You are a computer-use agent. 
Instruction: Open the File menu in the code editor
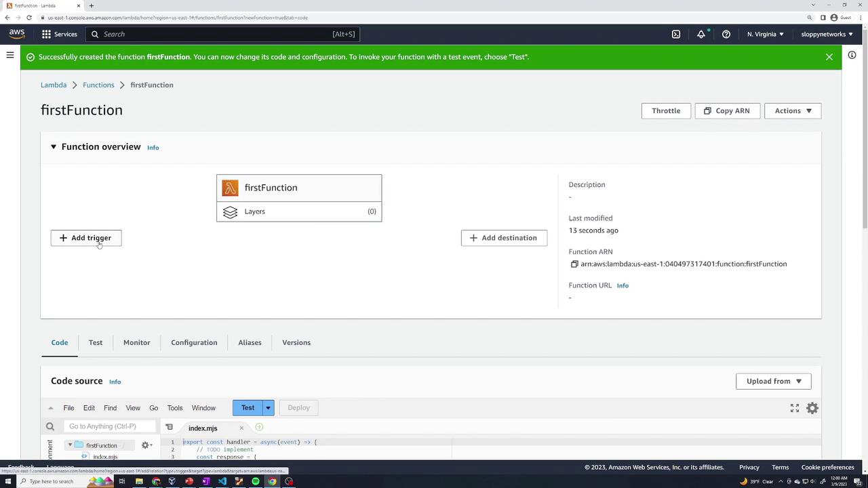(68, 408)
